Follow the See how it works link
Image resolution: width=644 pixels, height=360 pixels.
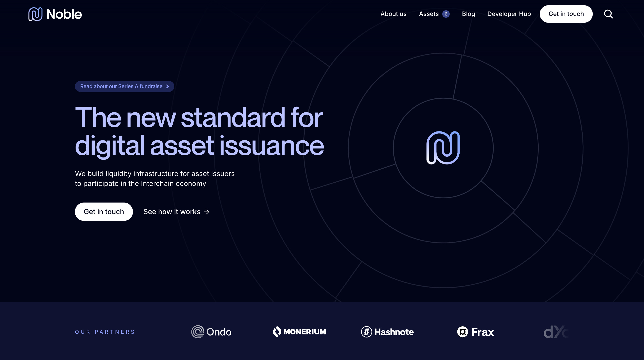point(172,212)
